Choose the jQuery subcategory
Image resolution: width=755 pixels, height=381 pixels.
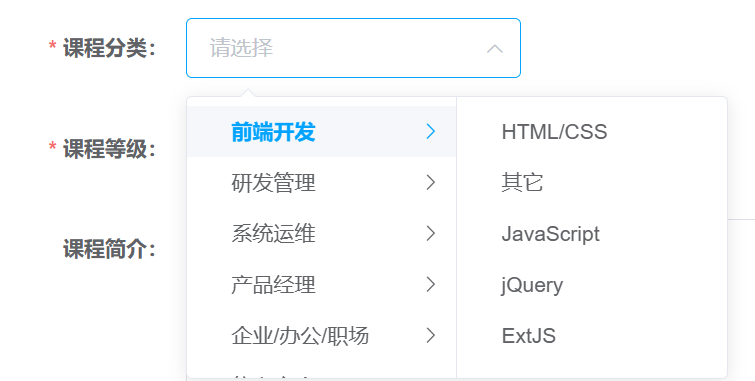click(592, 285)
